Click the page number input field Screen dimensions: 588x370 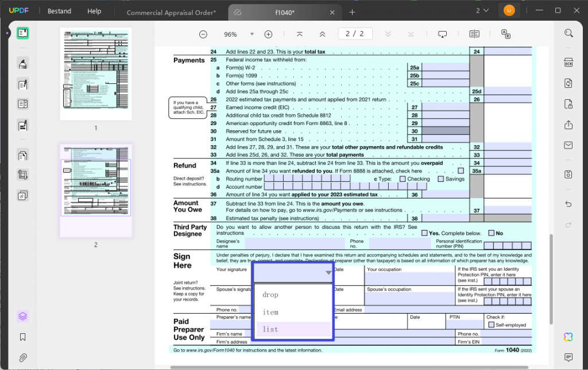pyautogui.click(x=354, y=34)
